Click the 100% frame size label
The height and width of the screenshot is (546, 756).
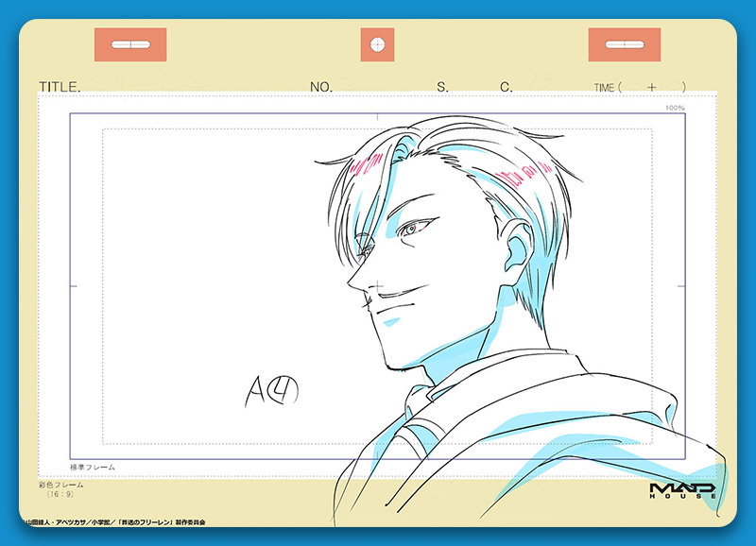[x=674, y=108]
